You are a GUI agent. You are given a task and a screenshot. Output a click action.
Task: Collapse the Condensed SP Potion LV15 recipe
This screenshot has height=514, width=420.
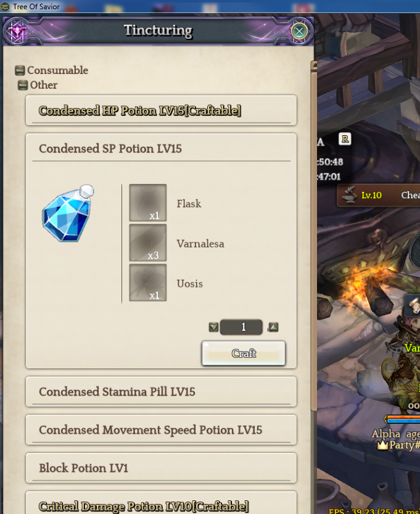161,149
